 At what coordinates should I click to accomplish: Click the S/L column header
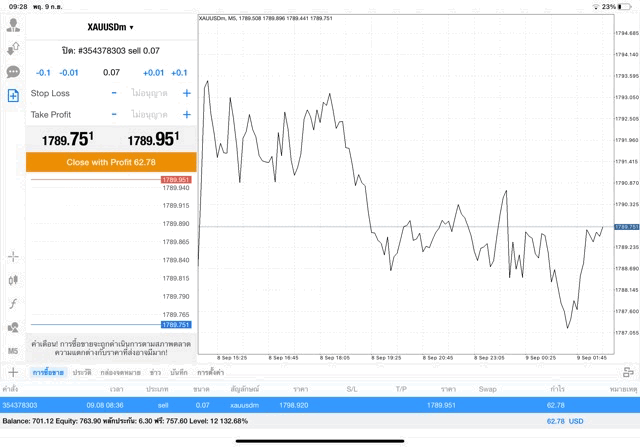[352, 389]
